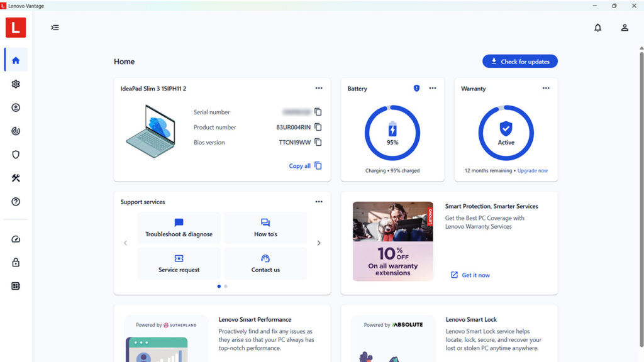The height and width of the screenshot is (362, 644).
Task: Copy the product number 83UR004RIN
Action: click(x=318, y=127)
